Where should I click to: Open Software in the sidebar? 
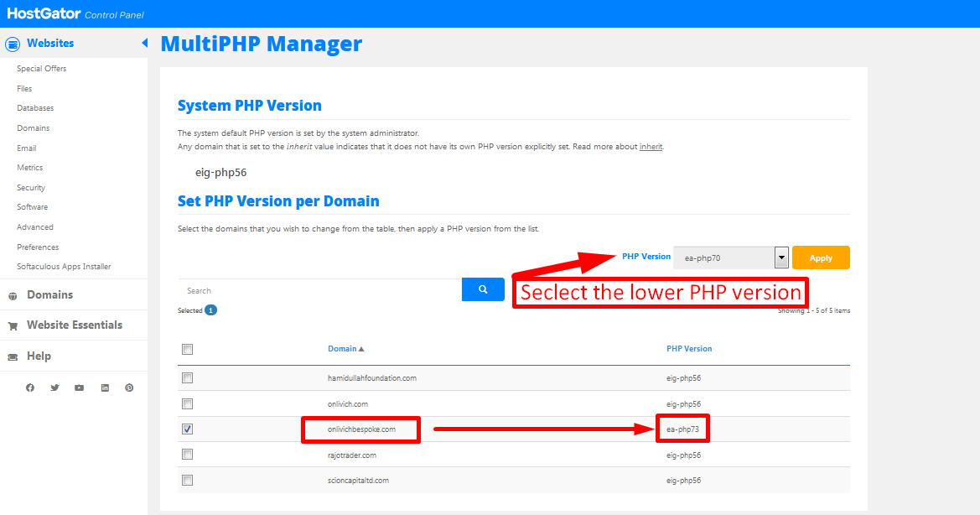32,207
